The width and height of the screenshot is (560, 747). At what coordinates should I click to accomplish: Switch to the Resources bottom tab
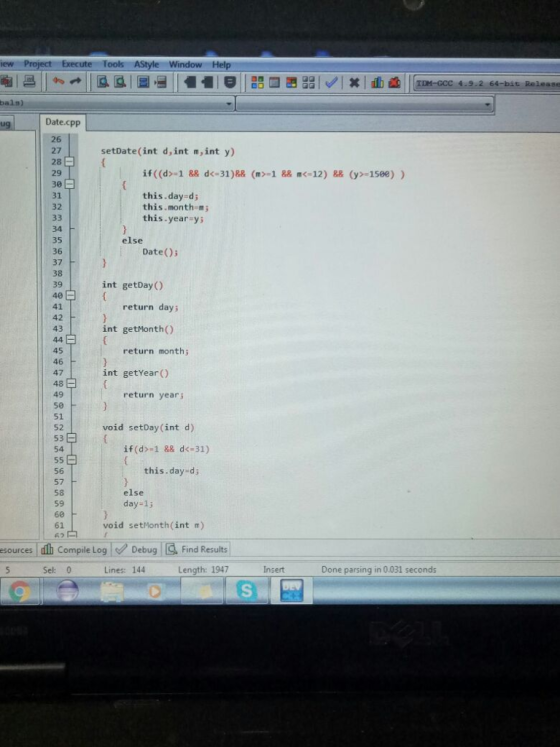[17, 550]
